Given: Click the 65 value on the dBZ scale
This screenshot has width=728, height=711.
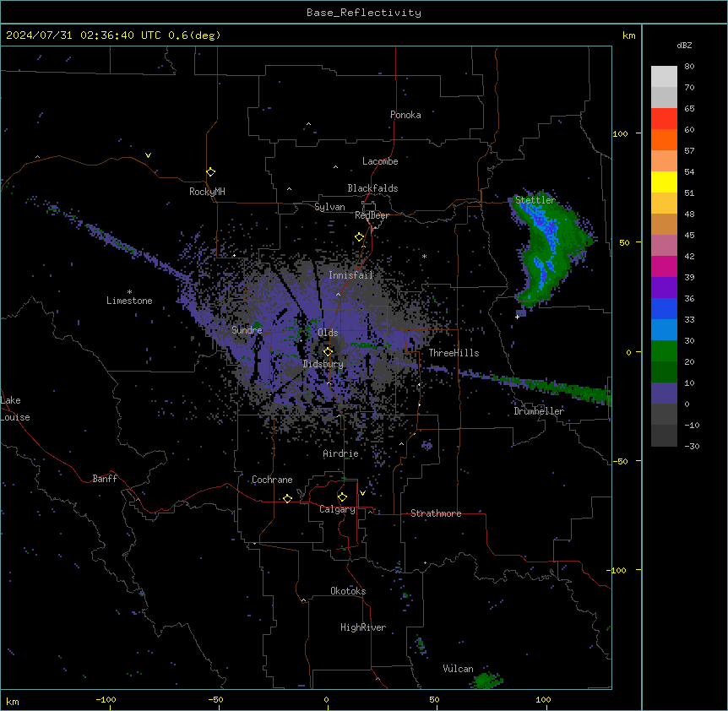Looking at the screenshot, I should pyautogui.click(x=689, y=109).
